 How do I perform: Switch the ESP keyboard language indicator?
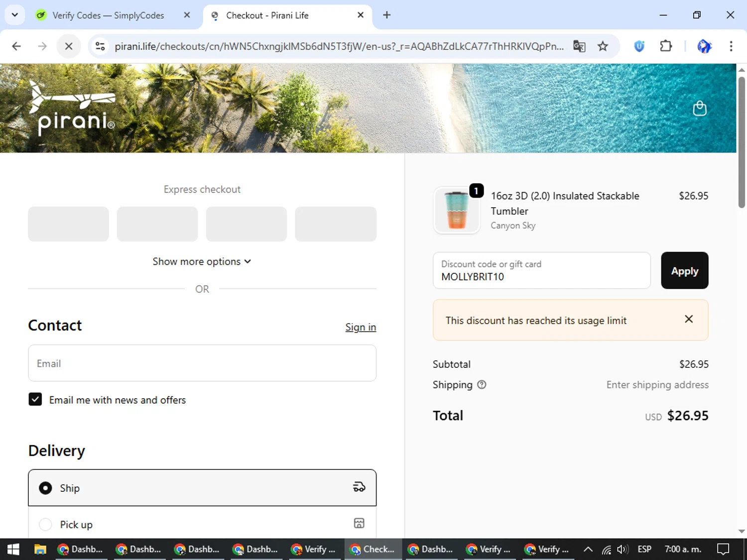click(644, 549)
